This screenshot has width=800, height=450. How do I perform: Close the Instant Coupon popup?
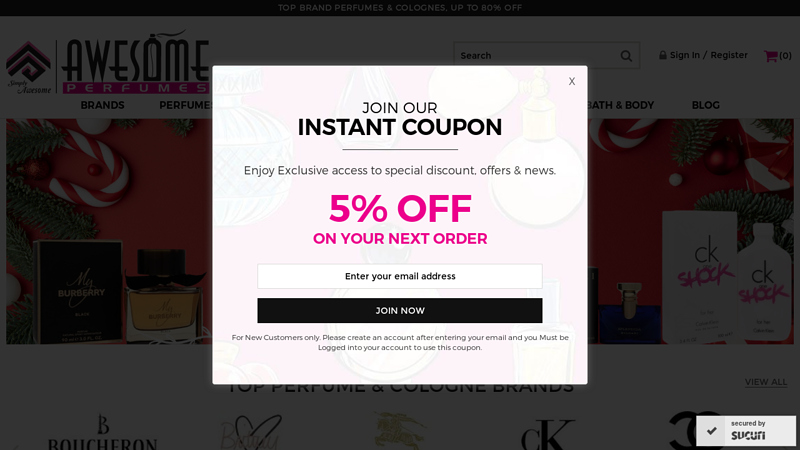571,81
